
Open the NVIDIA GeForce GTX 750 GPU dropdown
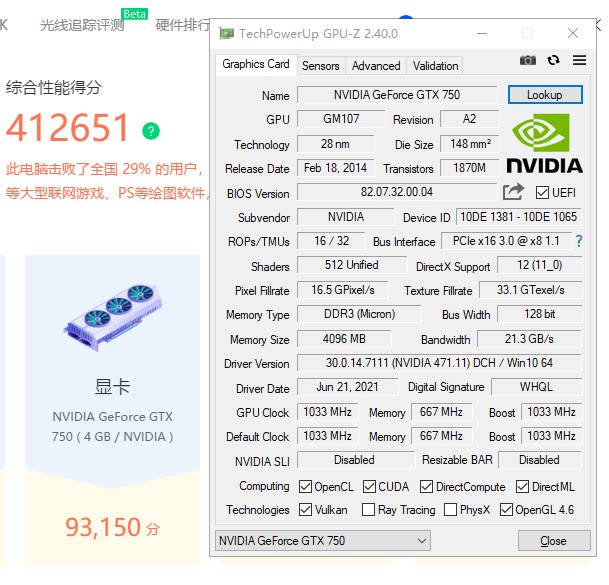(x=322, y=540)
